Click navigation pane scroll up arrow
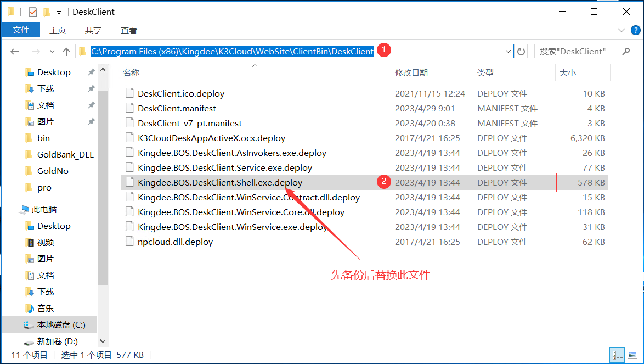Image resolution: width=644 pixels, height=364 pixels. tap(103, 70)
